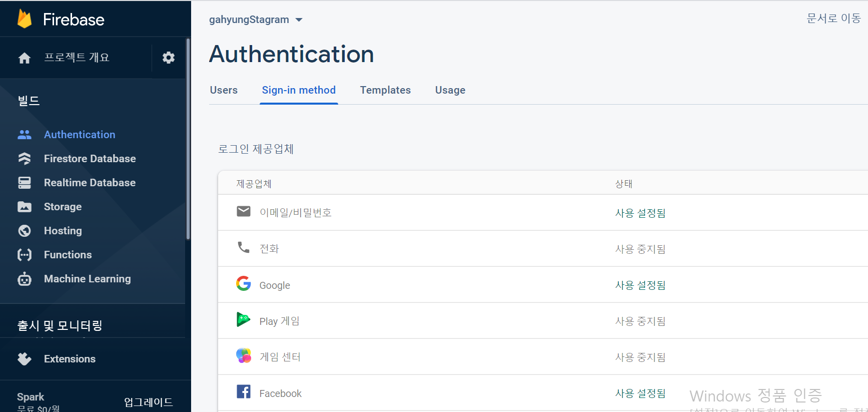Click the 업그레이드 upgrade button
Screen dimensions: 868x412
pos(149,402)
